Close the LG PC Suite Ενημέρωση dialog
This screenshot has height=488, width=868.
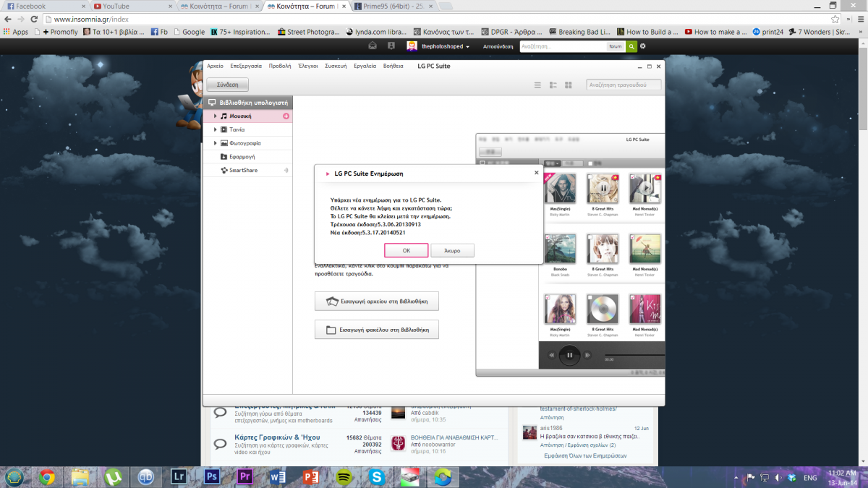point(536,173)
